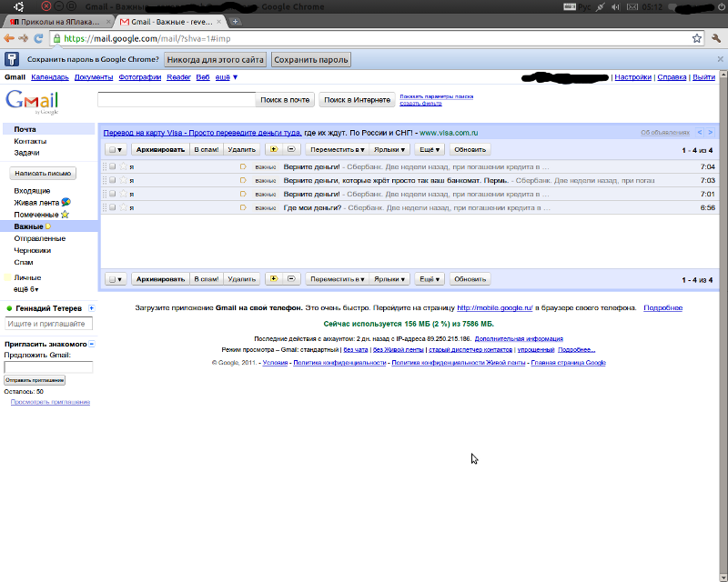Toggle importance marker on the 6:56 message
Viewport: 728px width, 582px height.
pyautogui.click(x=243, y=207)
